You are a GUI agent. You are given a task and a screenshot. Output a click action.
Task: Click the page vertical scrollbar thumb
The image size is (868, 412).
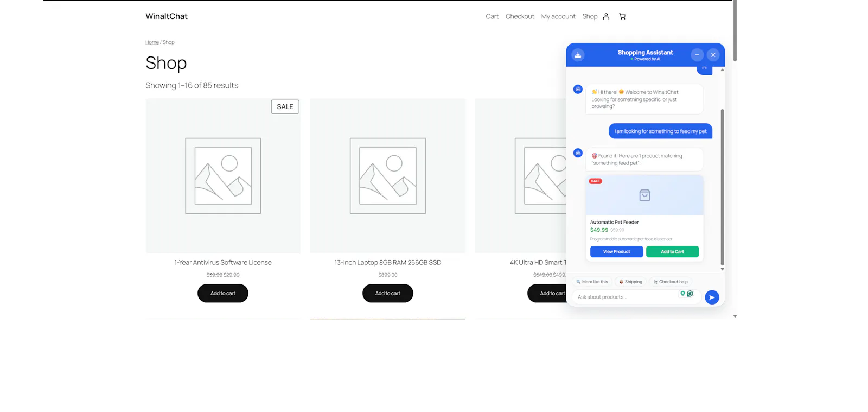[x=735, y=30]
